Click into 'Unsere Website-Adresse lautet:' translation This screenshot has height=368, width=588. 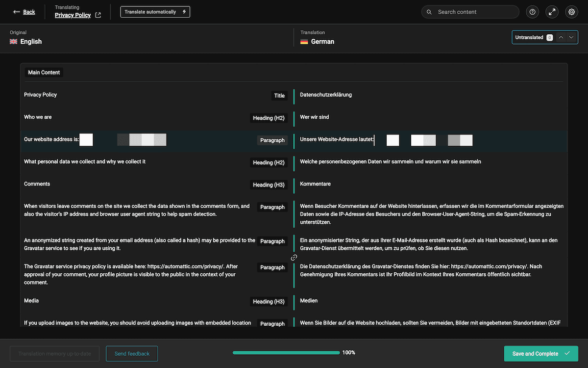(337, 140)
